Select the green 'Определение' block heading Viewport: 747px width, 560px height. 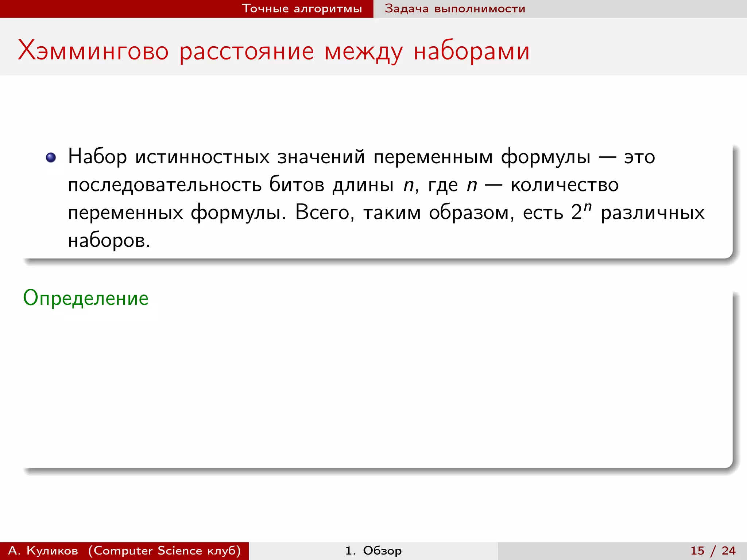click(x=86, y=298)
